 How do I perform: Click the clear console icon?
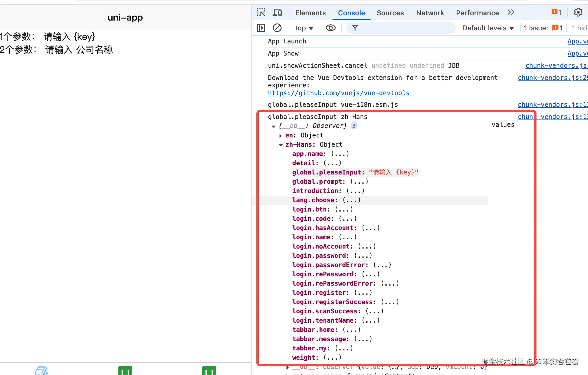click(x=277, y=28)
